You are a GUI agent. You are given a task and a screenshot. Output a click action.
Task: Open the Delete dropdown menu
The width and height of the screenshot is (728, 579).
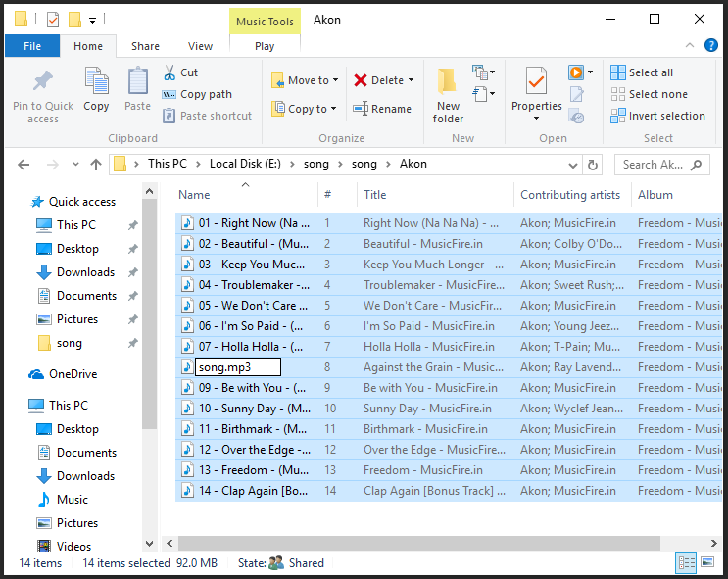point(411,80)
